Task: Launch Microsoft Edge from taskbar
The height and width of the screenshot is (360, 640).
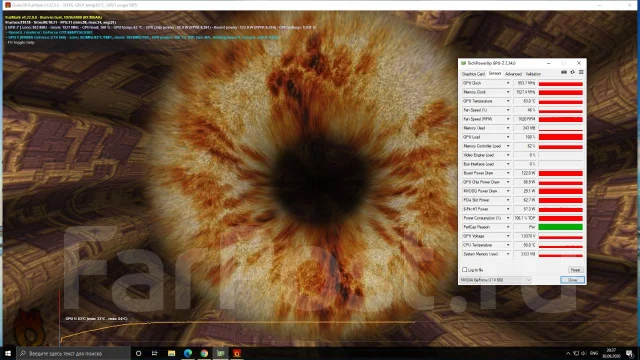Action: click(188, 353)
